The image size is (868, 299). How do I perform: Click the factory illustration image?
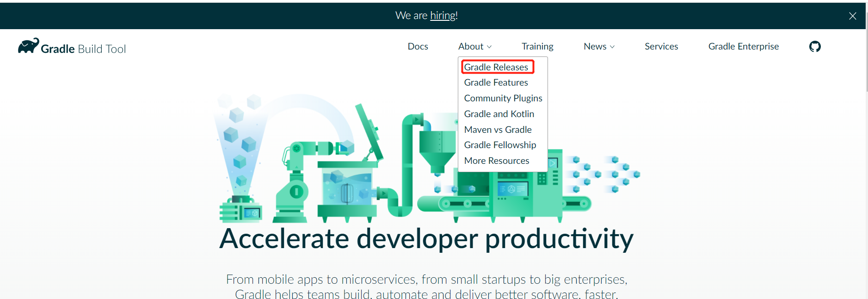pos(426,158)
